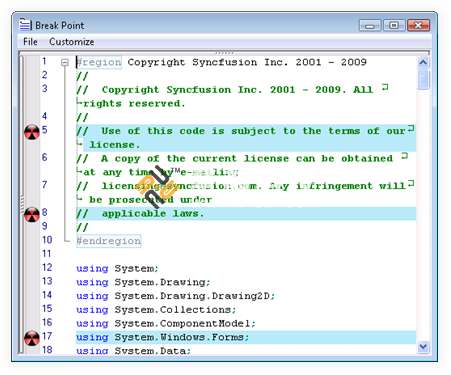
Task: Open the File menu
Action: point(30,42)
